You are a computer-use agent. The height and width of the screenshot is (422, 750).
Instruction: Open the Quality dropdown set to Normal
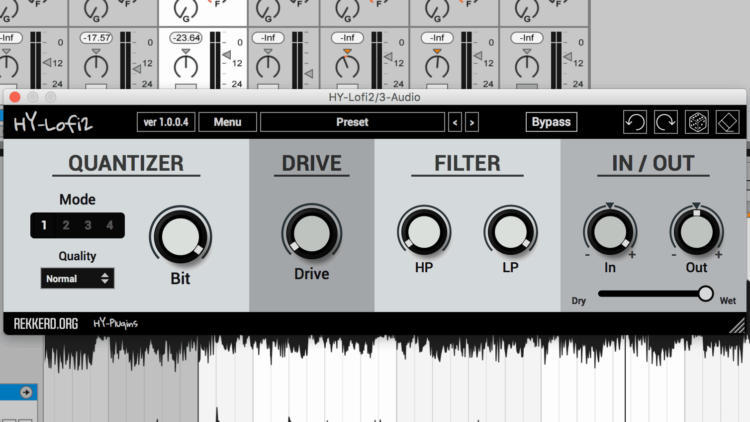77,278
